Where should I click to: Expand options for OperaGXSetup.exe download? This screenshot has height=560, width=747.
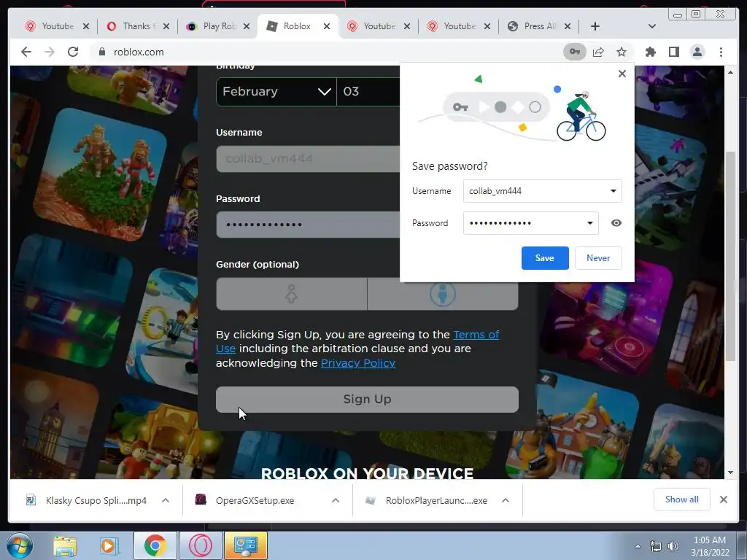[x=336, y=500]
